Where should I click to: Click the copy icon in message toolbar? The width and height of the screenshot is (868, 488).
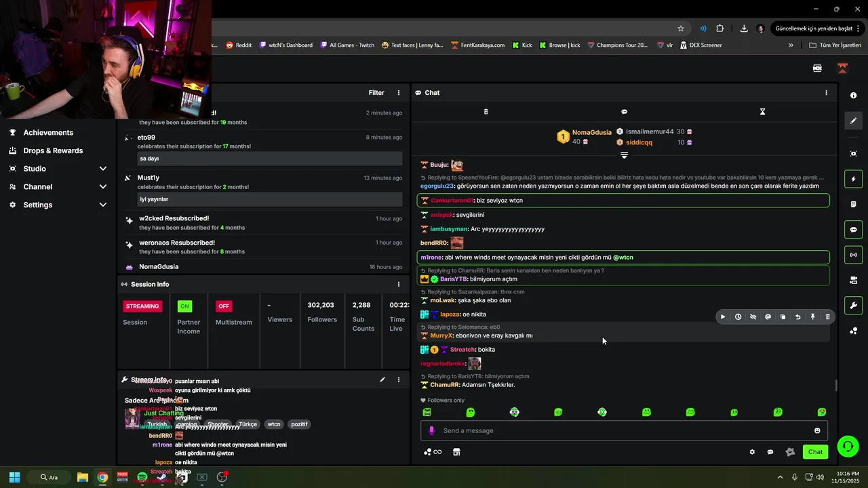pos(783,317)
